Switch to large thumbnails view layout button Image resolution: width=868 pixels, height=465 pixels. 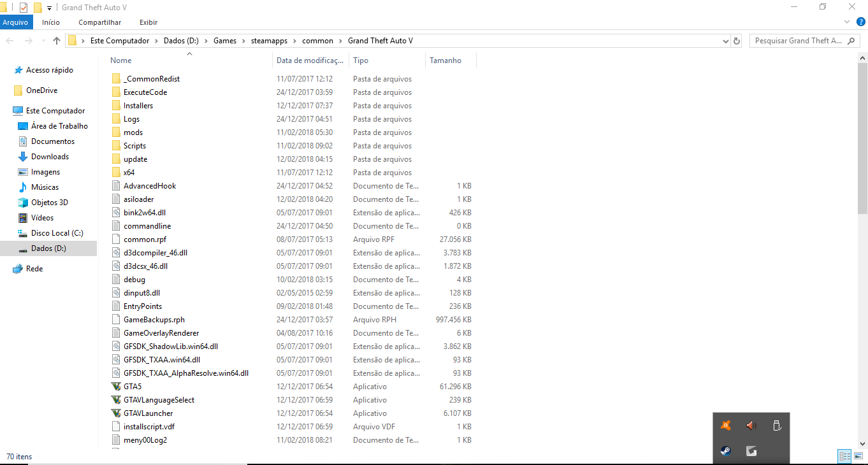click(858, 456)
